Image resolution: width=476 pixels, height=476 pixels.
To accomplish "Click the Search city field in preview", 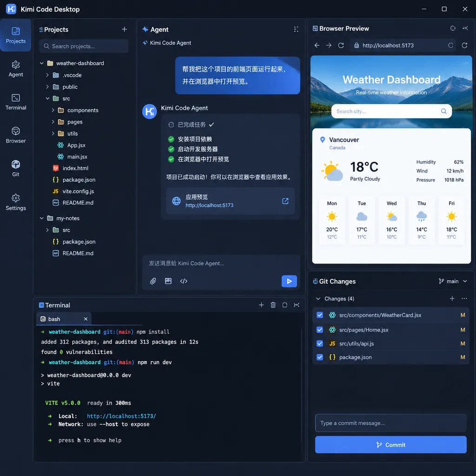I will coord(391,112).
